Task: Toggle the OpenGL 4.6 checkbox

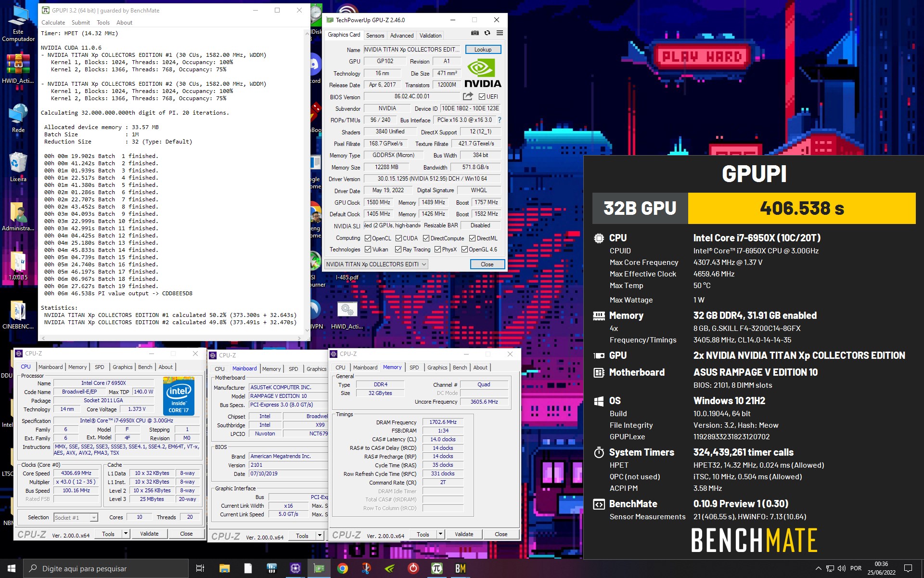Action: 464,250
